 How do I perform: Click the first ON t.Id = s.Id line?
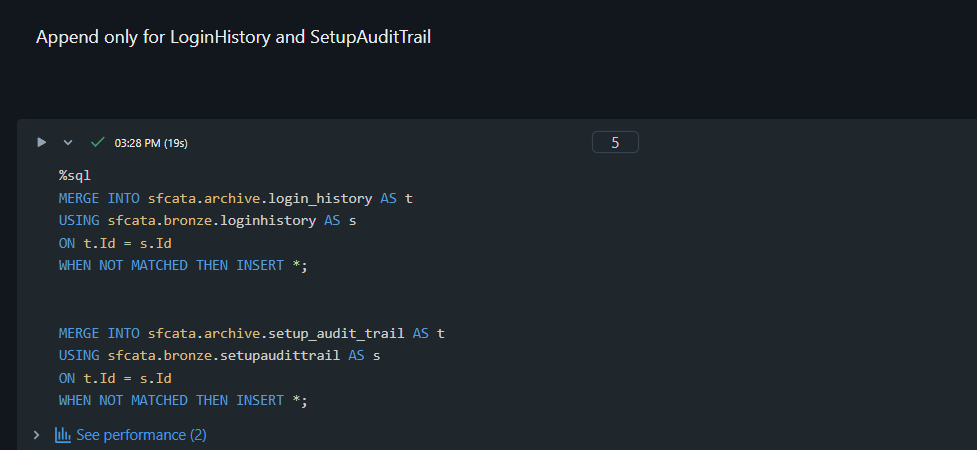(x=115, y=243)
